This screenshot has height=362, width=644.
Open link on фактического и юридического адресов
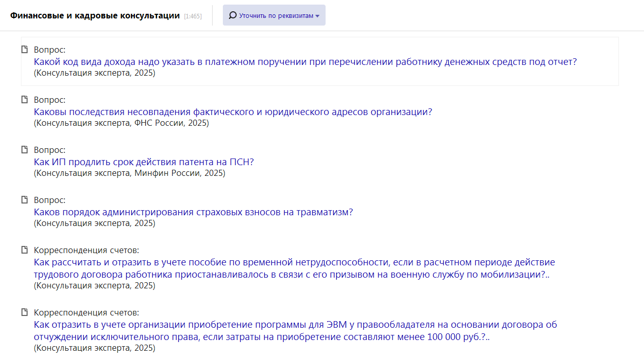point(233,112)
